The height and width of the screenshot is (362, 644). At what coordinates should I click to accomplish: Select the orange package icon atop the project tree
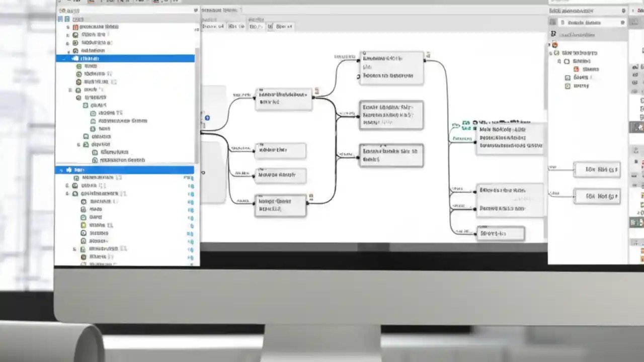click(x=75, y=27)
